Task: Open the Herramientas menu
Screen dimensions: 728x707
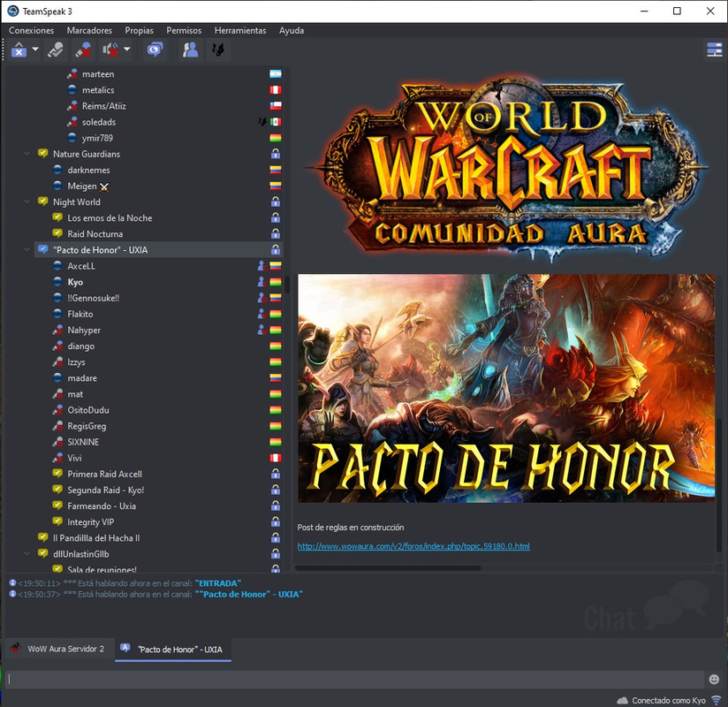Action: pyautogui.click(x=240, y=30)
